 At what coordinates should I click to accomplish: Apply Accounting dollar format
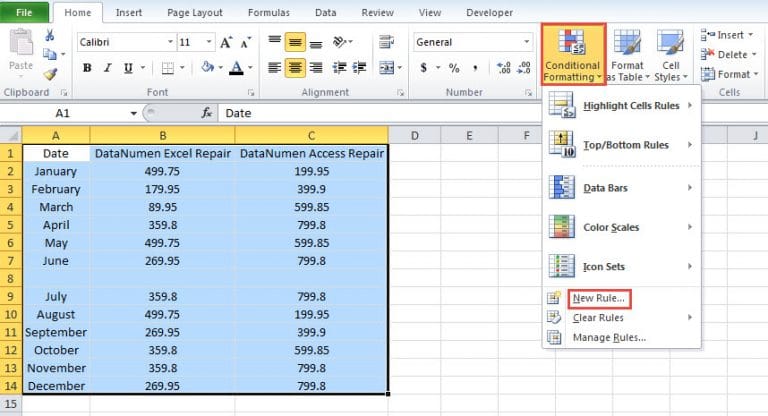click(423, 68)
